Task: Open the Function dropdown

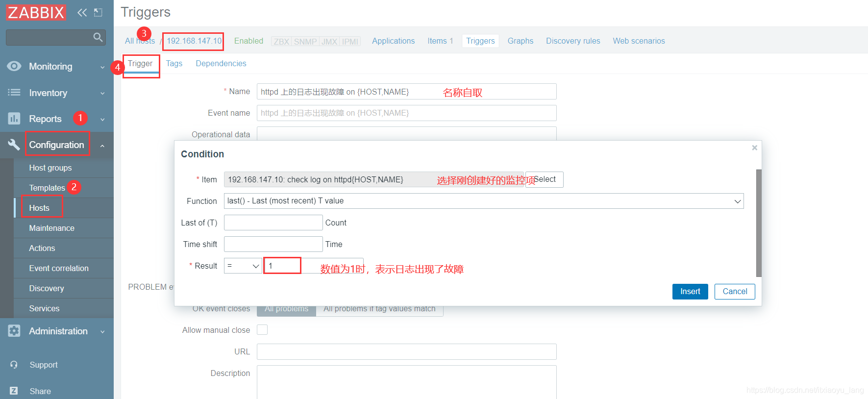Action: [x=484, y=201]
